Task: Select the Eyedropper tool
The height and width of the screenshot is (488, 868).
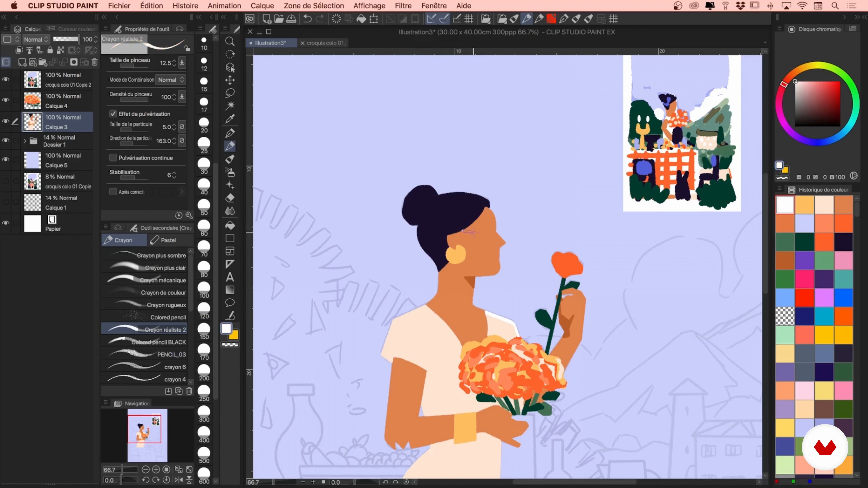Action: [230, 119]
